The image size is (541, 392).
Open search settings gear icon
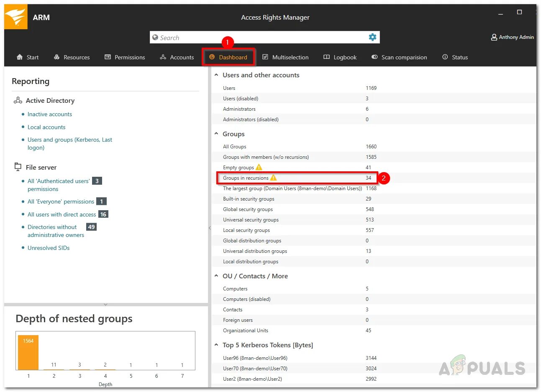pyautogui.click(x=372, y=37)
